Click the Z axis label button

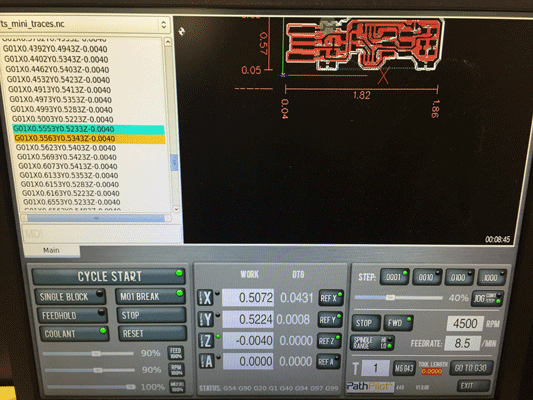[207, 341]
